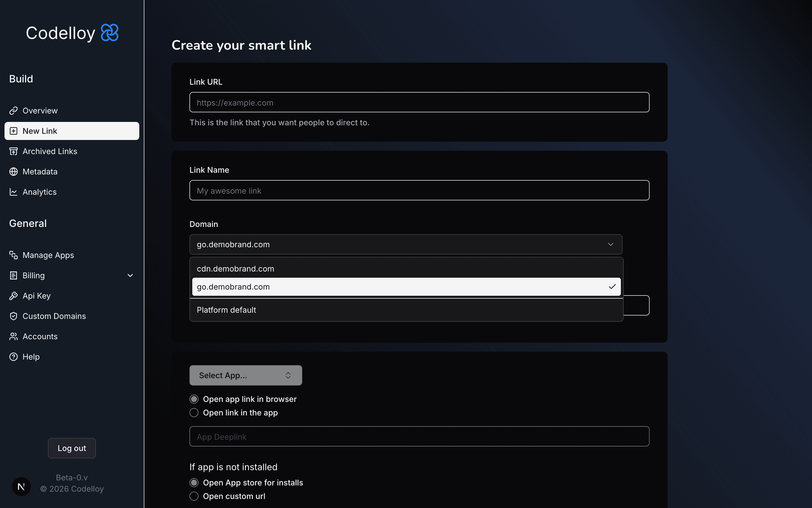This screenshot has height=508, width=812.
Task: Expand the Billing submenu chevron
Action: (130, 275)
